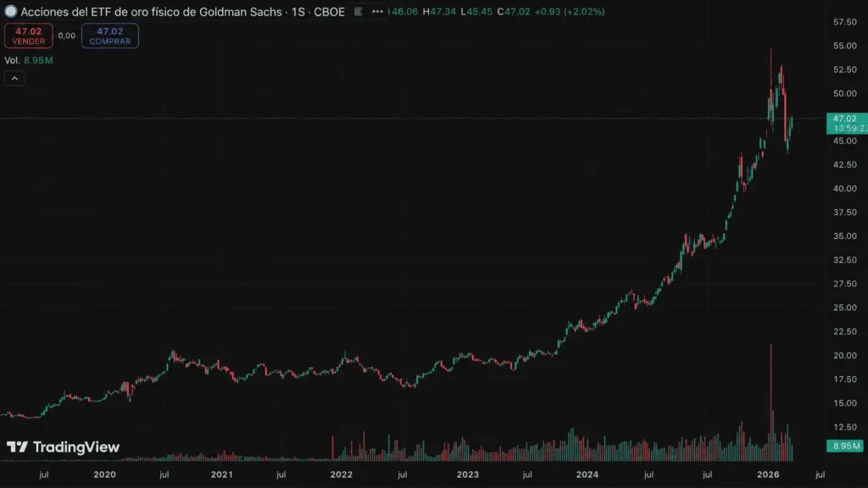The image size is (868, 488).
Task: Click the 2020 label on the time axis
Action: click(x=104, y=474)
